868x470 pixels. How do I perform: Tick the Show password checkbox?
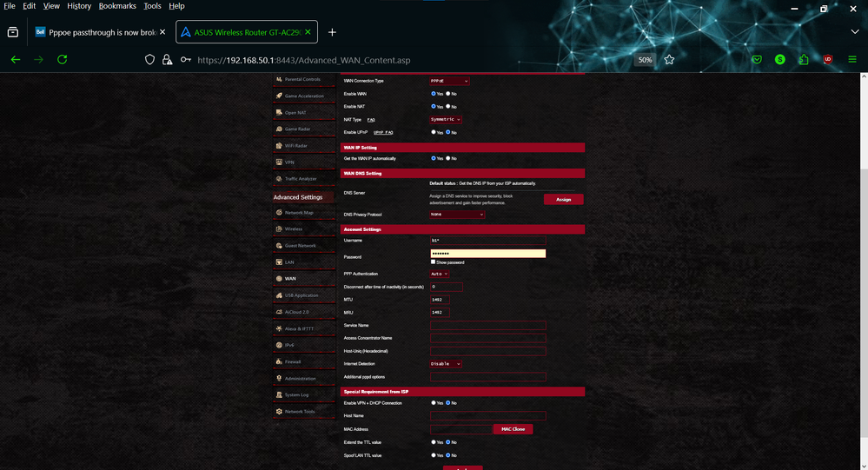pyautogui.click(x=433, y=261)
